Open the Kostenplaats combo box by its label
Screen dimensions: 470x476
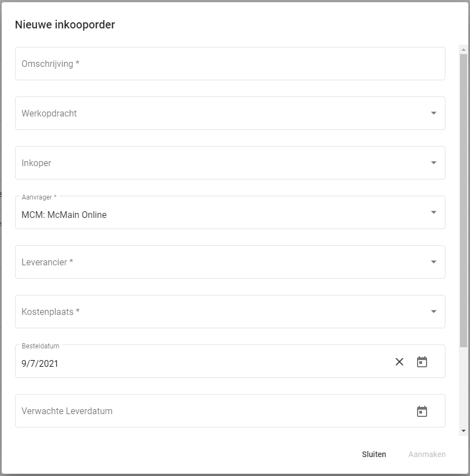pos(50,312)
